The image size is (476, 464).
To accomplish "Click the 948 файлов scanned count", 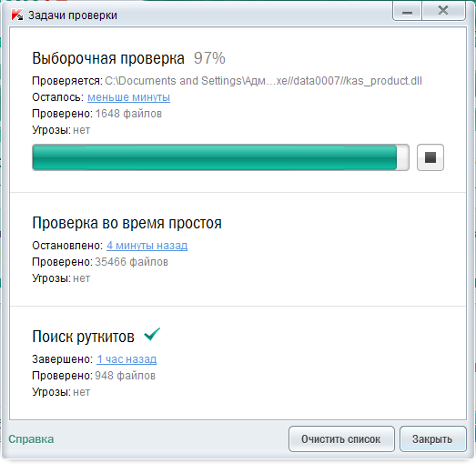I will point(126,376).
